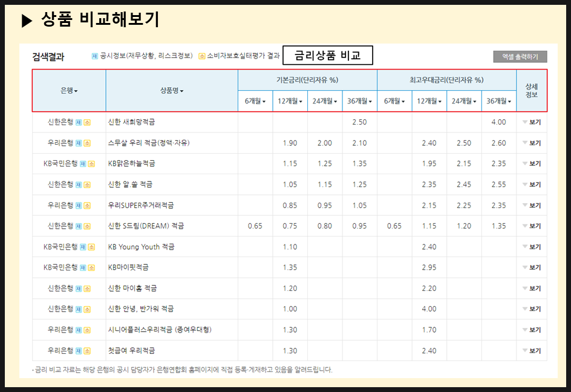Viewport: 571px width, 392px height.
Task: Click the 재 badge on KB맑은하늘적금 row
Action: [x=83, y=163]
